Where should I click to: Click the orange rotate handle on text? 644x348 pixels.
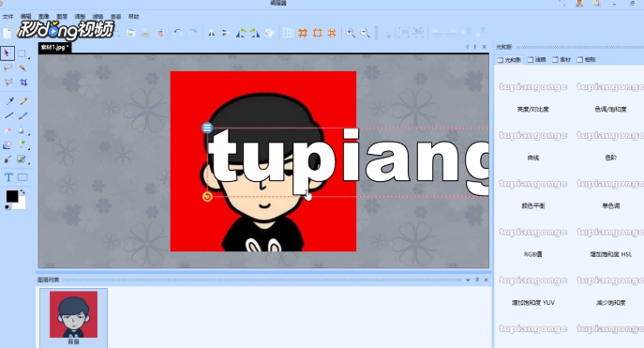pyautogui.click(x=207, y=196)
